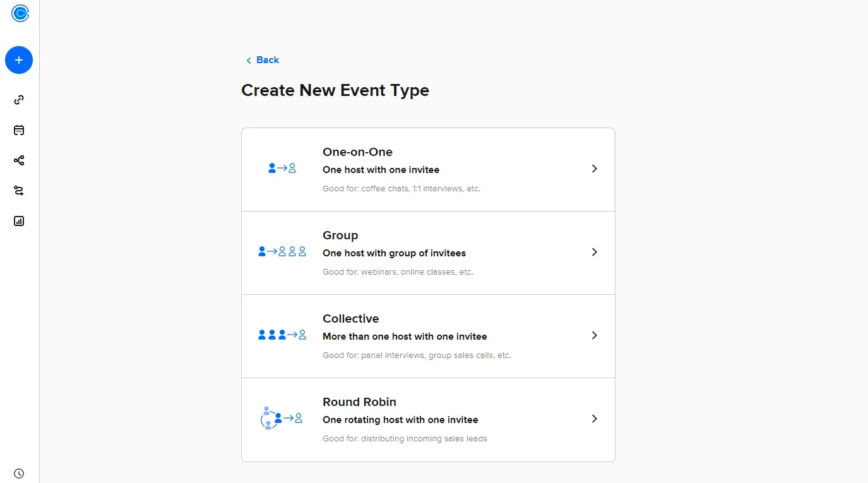Click the Group host-to-invitees icon

tap(282, 251)
